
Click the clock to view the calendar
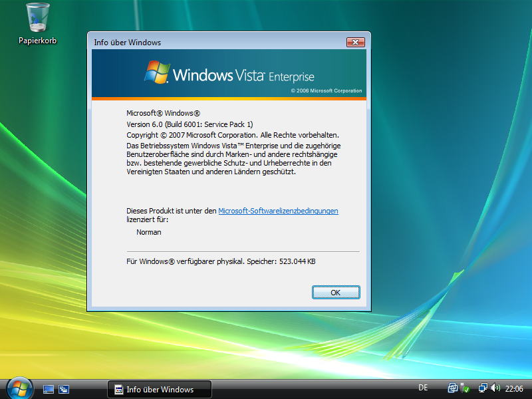(x=515, y=388)
